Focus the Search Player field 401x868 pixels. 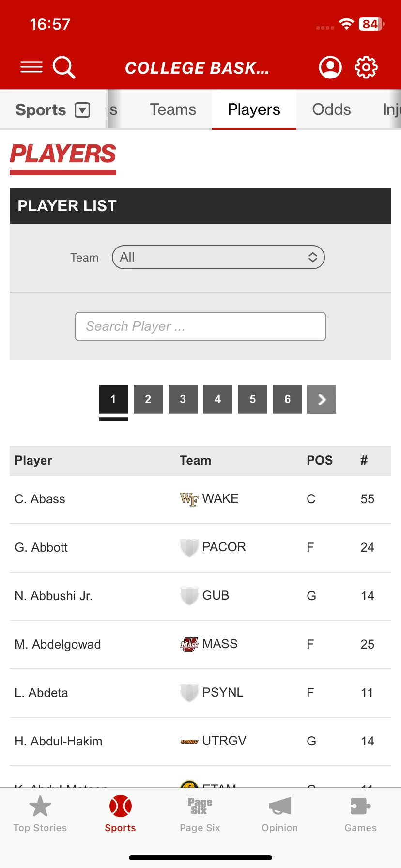tap(200, 326)
